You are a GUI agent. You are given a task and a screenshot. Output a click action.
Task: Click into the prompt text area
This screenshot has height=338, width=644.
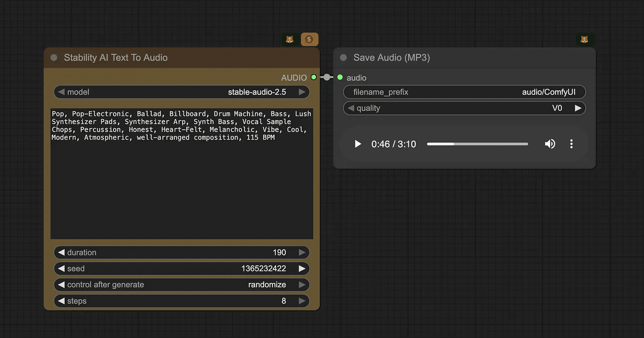[182, 173]
